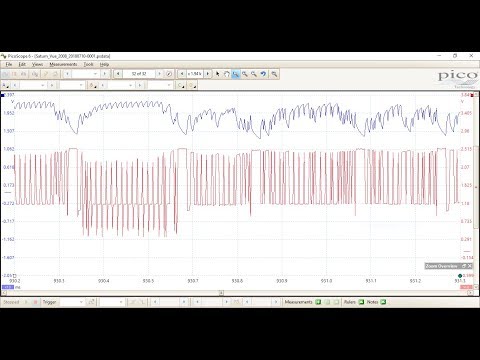Click the red axis button at bottom right

point(466,287)
